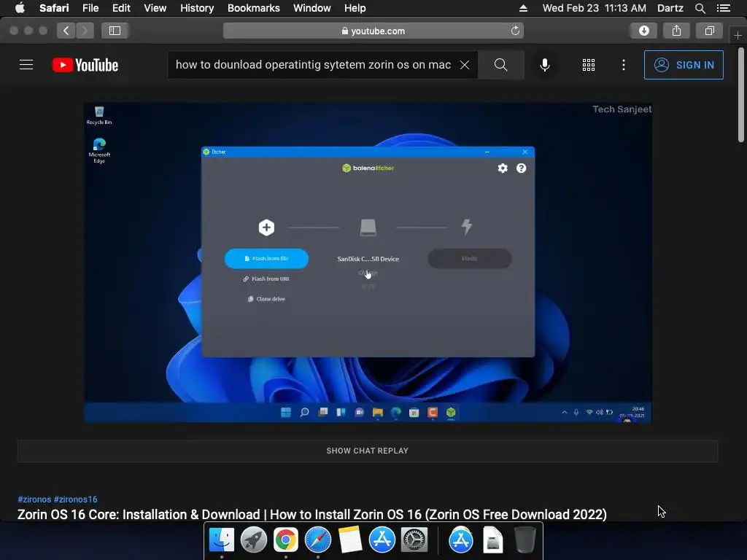Click Tech Sanjeet watermark in video
The image size is (747, 560).
pyautogui.click(x=622, y=109)
